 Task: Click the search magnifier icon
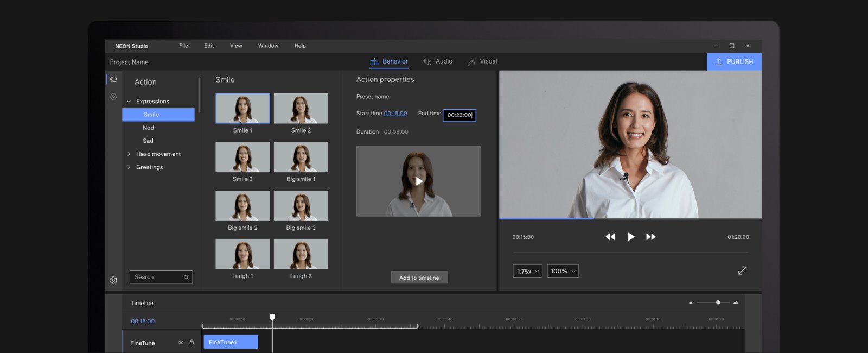pyautogui.click(x=186, y=277)
